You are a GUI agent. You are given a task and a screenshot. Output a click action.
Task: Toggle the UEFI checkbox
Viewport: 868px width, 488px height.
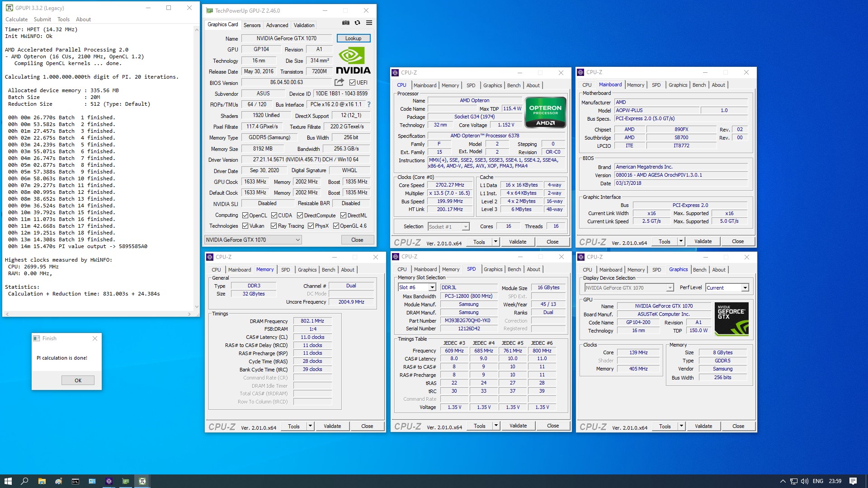coord(353,82)
